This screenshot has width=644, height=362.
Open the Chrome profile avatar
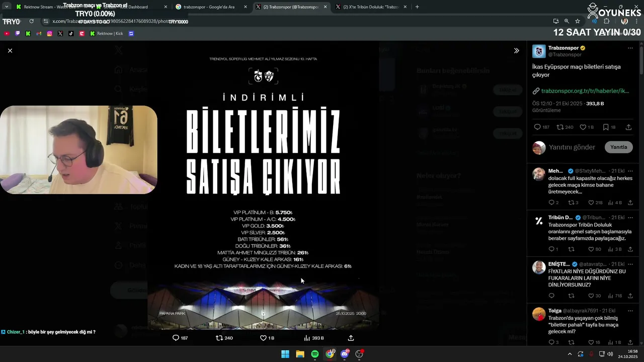point(624,21)
